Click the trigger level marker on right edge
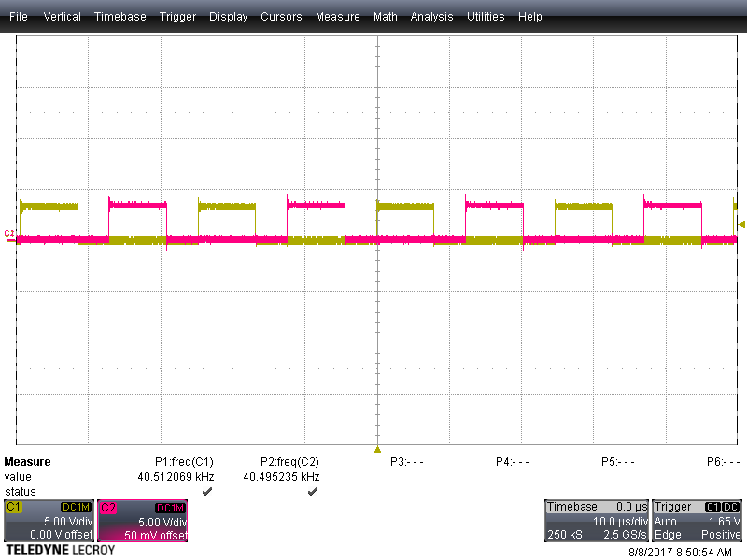747x560 pixels. 741,224
